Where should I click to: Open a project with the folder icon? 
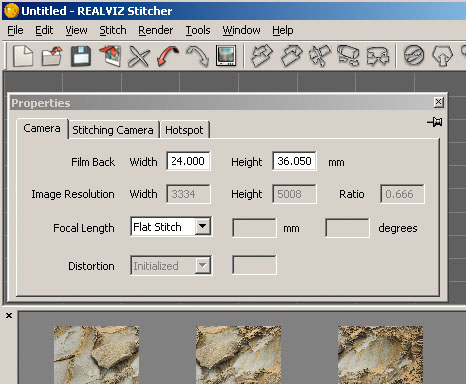click(52, 56)
